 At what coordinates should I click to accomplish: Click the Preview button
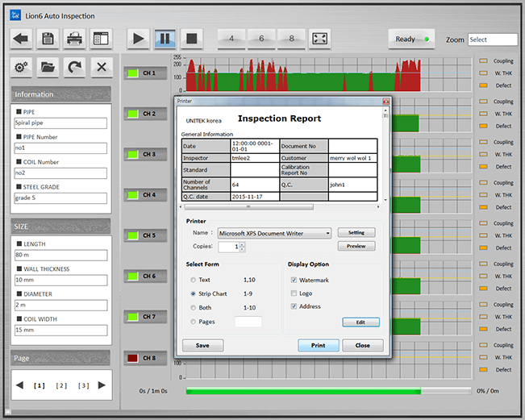click(x=356, y=246)
